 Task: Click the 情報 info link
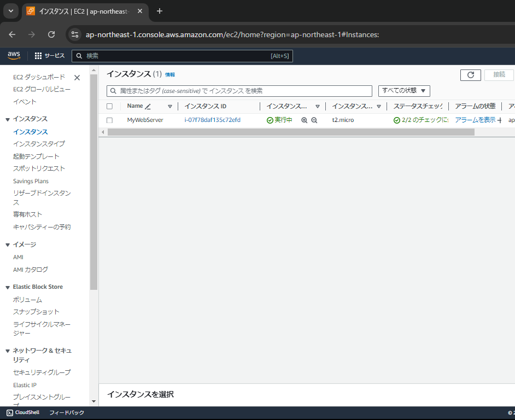tap(170, 74)
